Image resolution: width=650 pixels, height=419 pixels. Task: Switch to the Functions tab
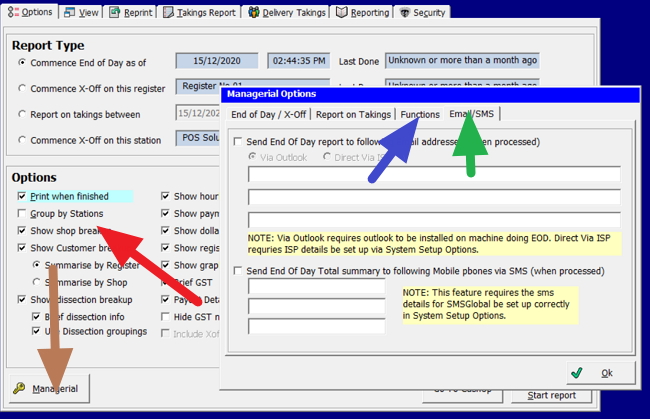pyautogui.click(x=420, y=114)
